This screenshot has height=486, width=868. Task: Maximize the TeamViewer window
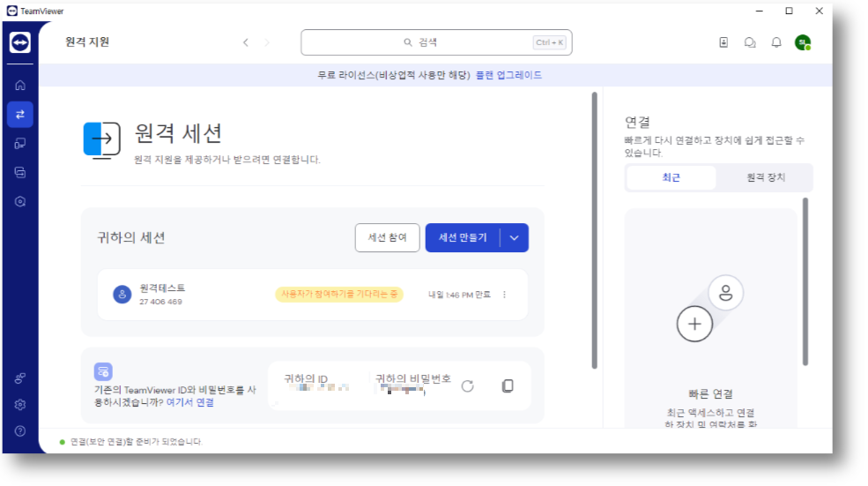[x=790, y=11]
